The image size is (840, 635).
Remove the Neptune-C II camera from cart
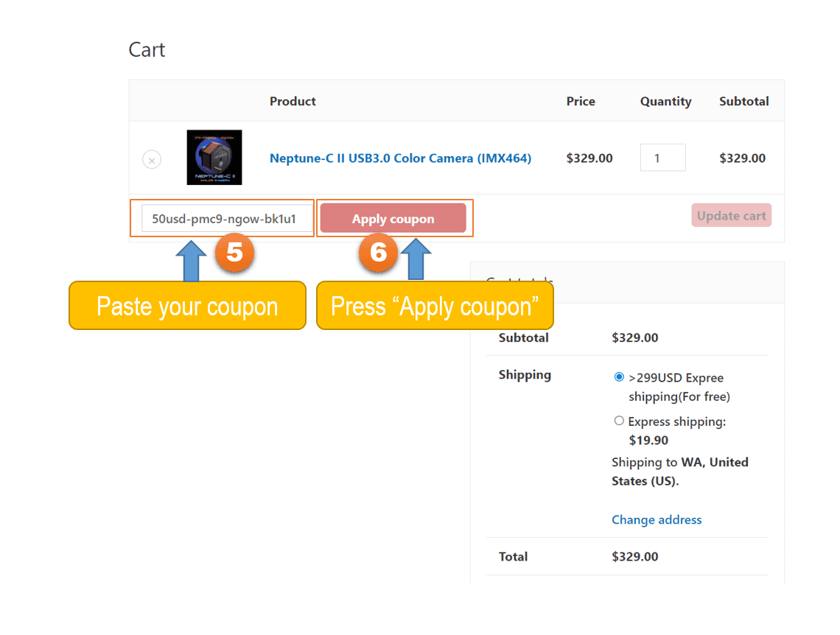(x=152, y=159)
